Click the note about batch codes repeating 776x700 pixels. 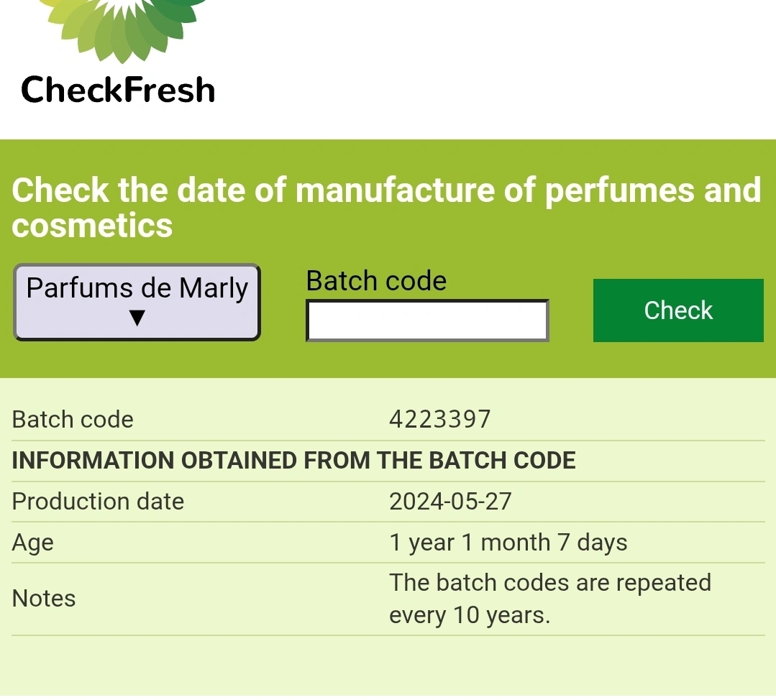(550, 599)
